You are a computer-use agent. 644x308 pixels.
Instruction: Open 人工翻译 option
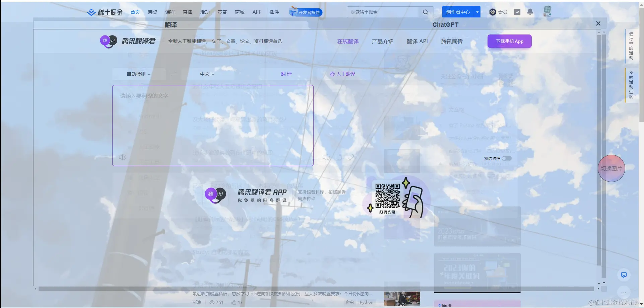tap(342, 74)
